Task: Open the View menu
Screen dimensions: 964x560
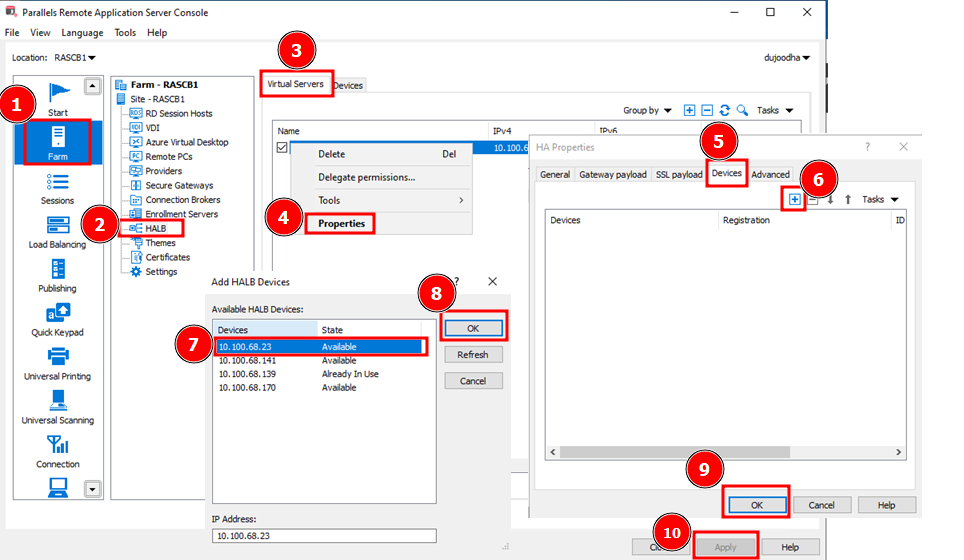Action: click(x=40, y=33)
